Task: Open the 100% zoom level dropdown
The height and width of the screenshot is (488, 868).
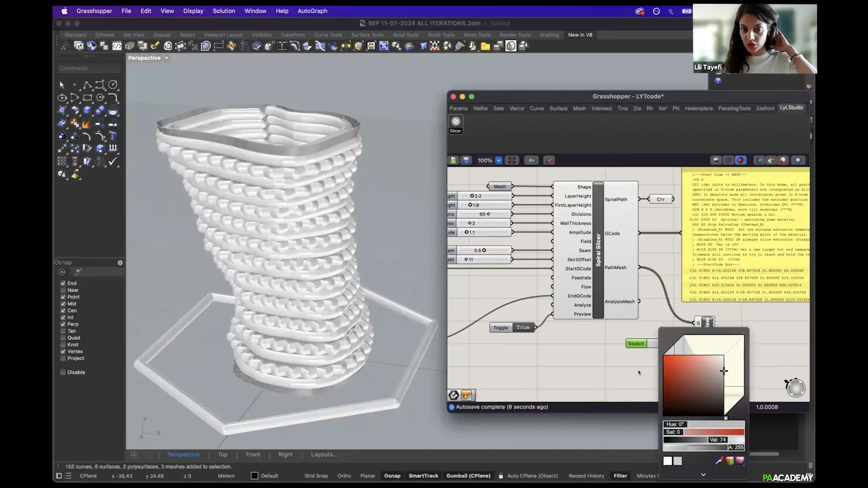Action: point(498,160)
